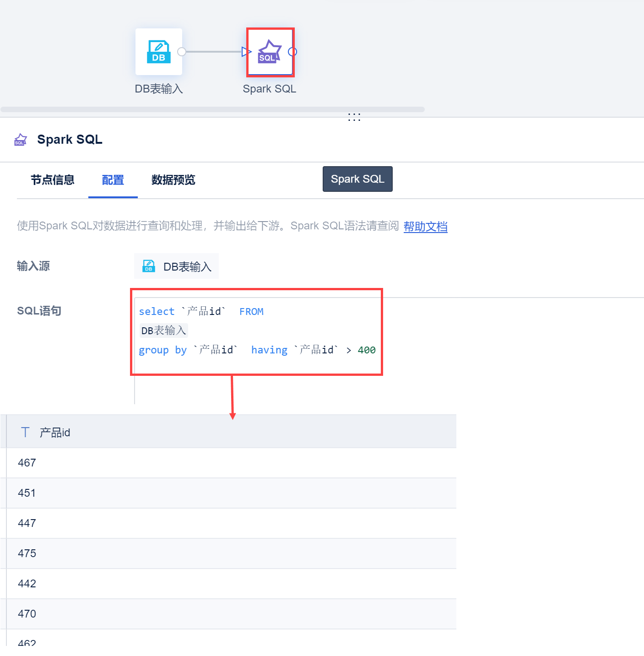Click inside the SQL语句 editor field
This screenshot has height=656, width=644.
point(389,350)
